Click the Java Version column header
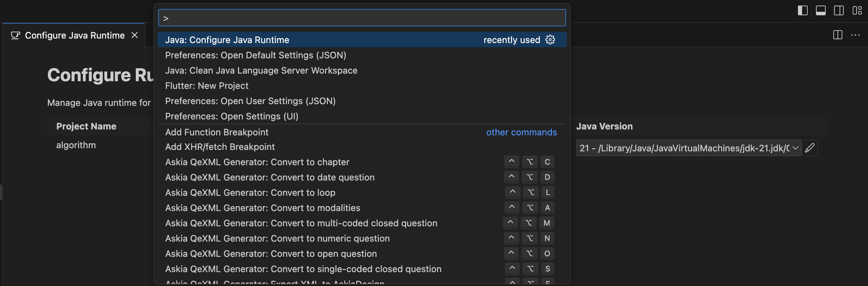Viewport: 868px width, 286px height. click(x=604, y=126)
